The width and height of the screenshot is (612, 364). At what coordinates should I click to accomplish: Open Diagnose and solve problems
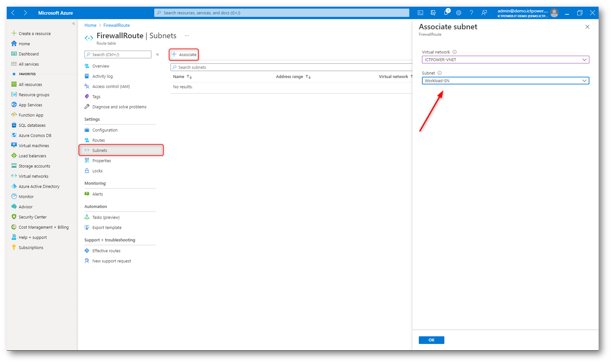pos(119,107)
